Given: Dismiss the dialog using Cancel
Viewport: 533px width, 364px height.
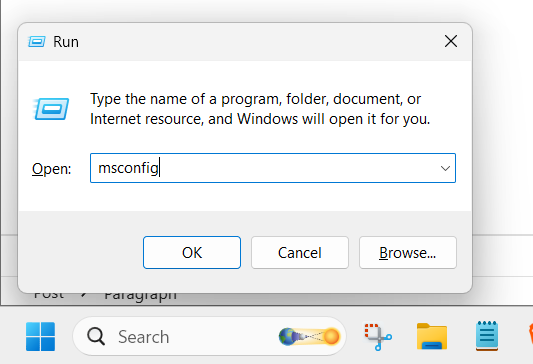Looking at the screenshot, I should click(x=300, y=253).
